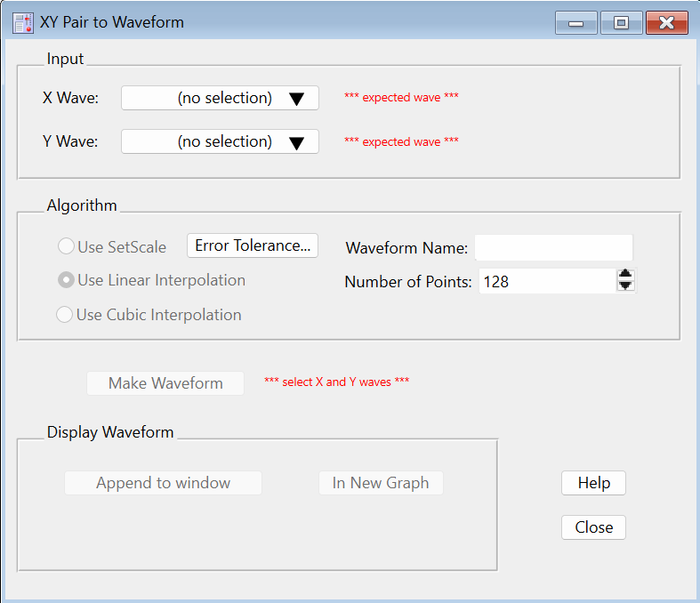Focus the Number of Points value field
Image resolution: width=700 pixels, height=603 pixels.
coord(546,282)
